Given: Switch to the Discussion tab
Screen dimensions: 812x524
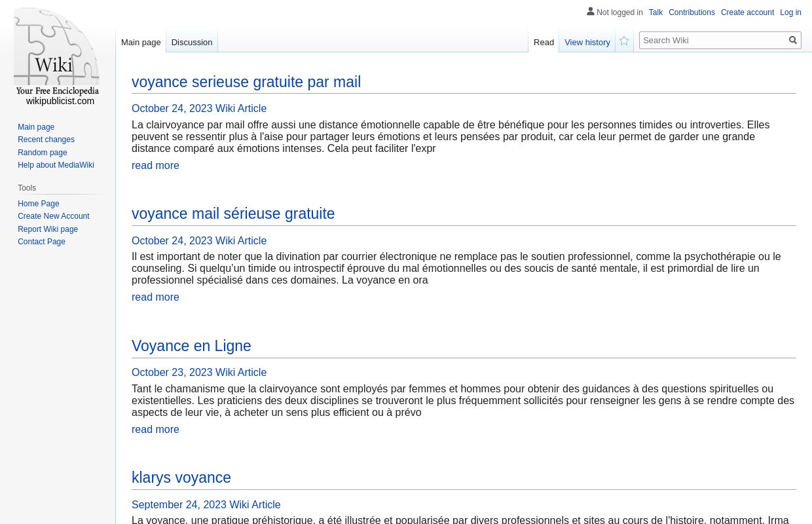Looking at the screenshot, I should [191, 42].
